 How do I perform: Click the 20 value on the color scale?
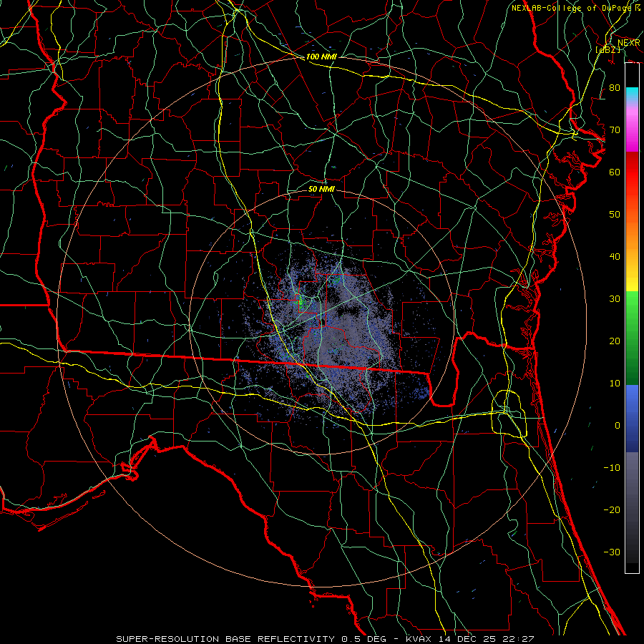click(x=615, y=341)
